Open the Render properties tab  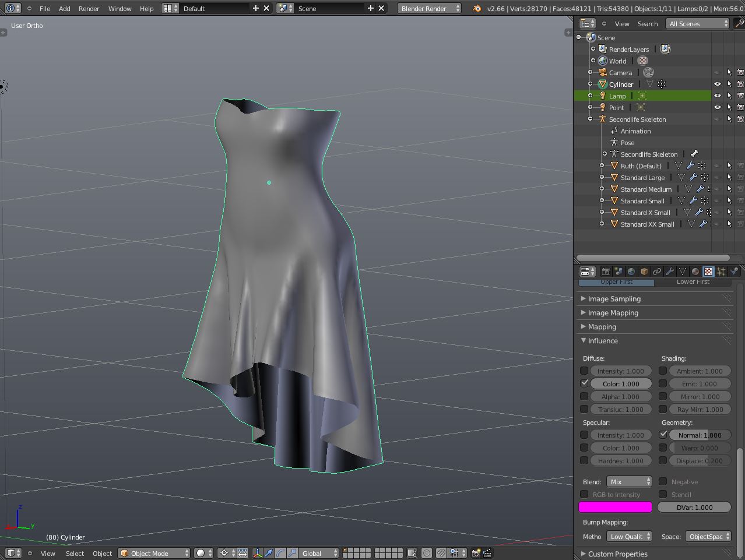(x=606, y=272)
